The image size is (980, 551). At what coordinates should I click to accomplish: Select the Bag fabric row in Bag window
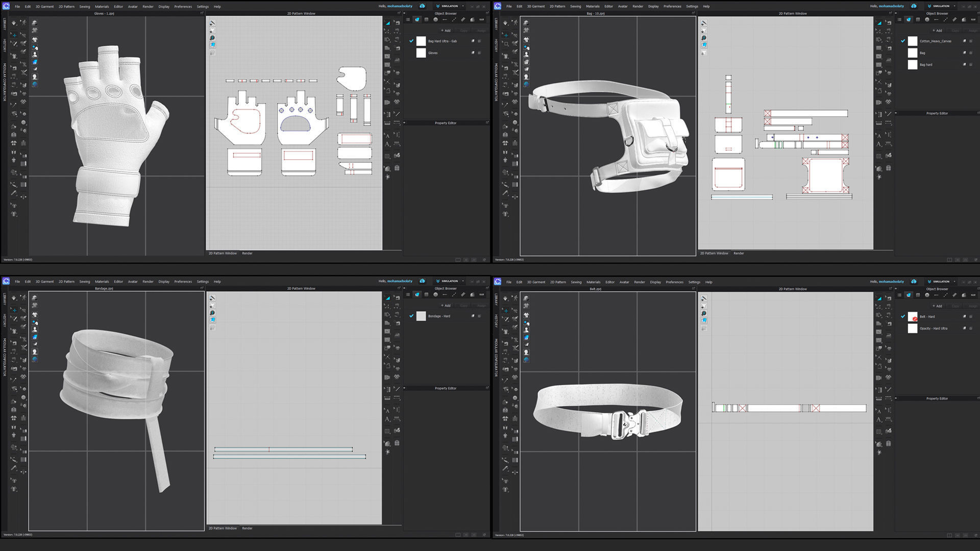tap(937, 53)
